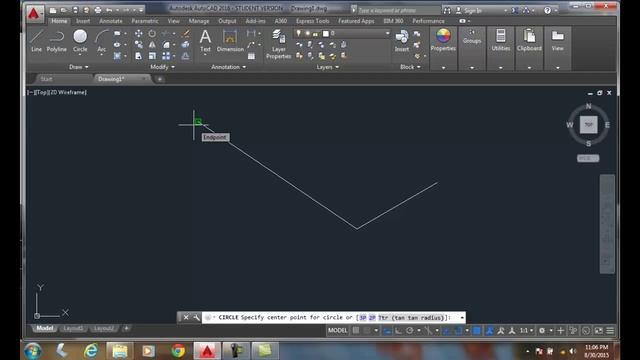Screen dimensions: 640x360
Task: Toggle snap mode on status bar
Action: pyautogui.click(x=367, y=331)
